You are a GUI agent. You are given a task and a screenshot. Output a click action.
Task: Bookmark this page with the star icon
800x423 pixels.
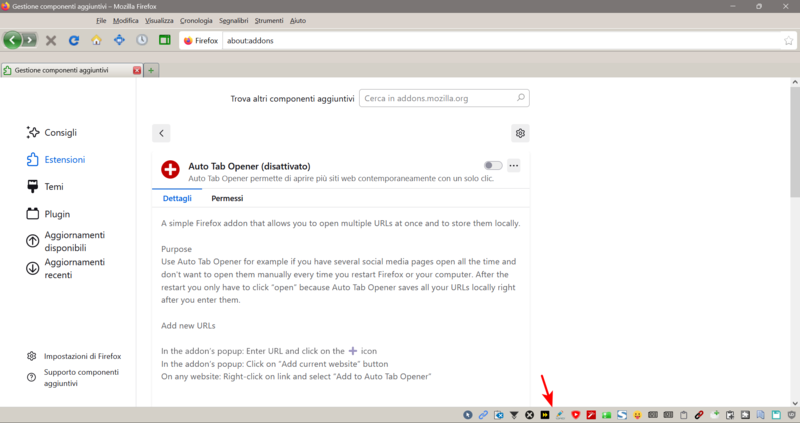point(788,41)
